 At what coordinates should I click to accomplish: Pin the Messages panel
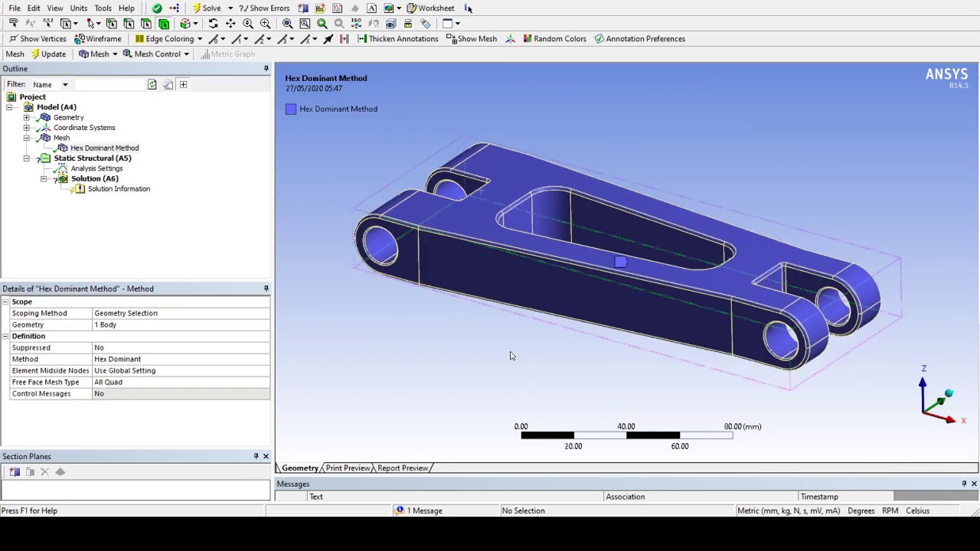click(x=964, y=484)
